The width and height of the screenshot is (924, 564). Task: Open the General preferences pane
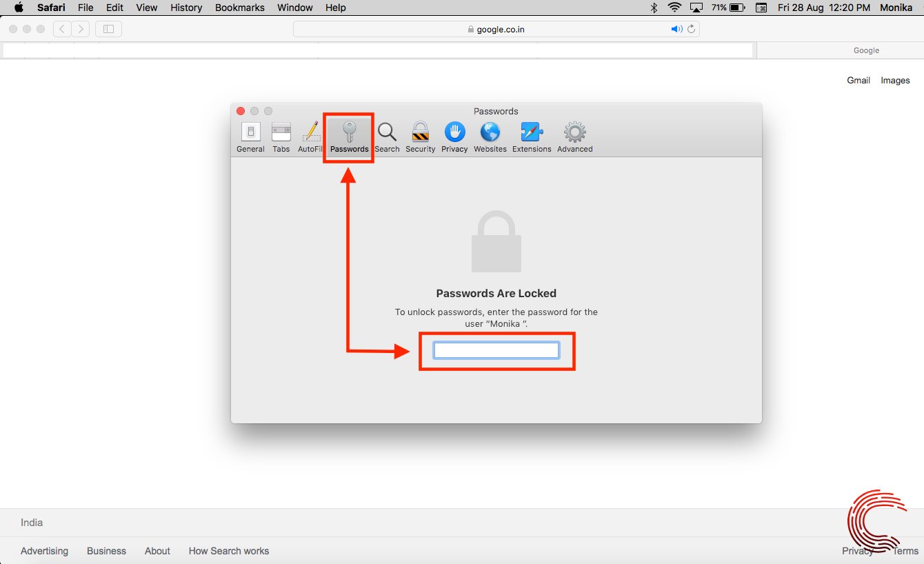tap(250, 137)
